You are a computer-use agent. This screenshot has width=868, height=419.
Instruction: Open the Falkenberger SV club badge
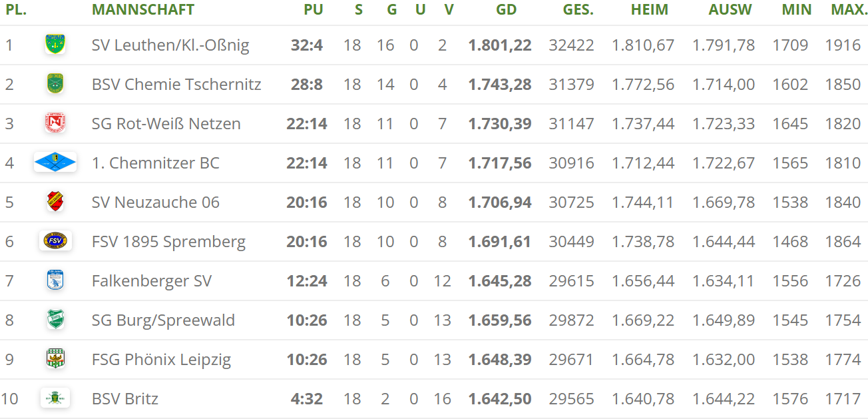tap(55, 280)
